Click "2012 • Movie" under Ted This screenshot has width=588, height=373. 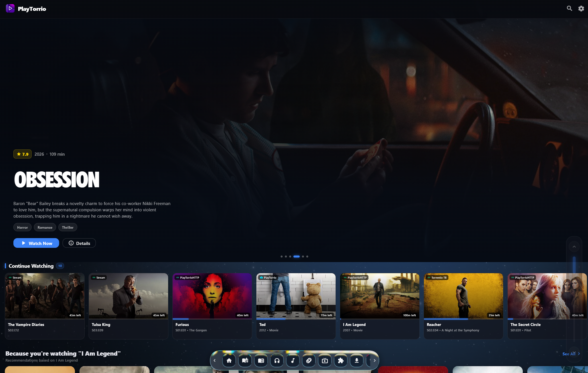pos(269,330)
